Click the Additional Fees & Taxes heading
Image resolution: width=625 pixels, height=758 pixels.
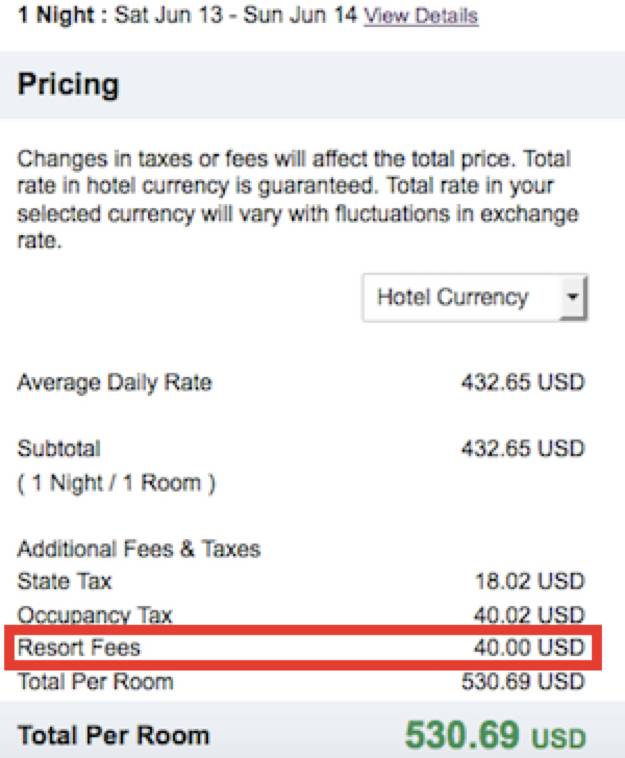(x=139, y=548)
